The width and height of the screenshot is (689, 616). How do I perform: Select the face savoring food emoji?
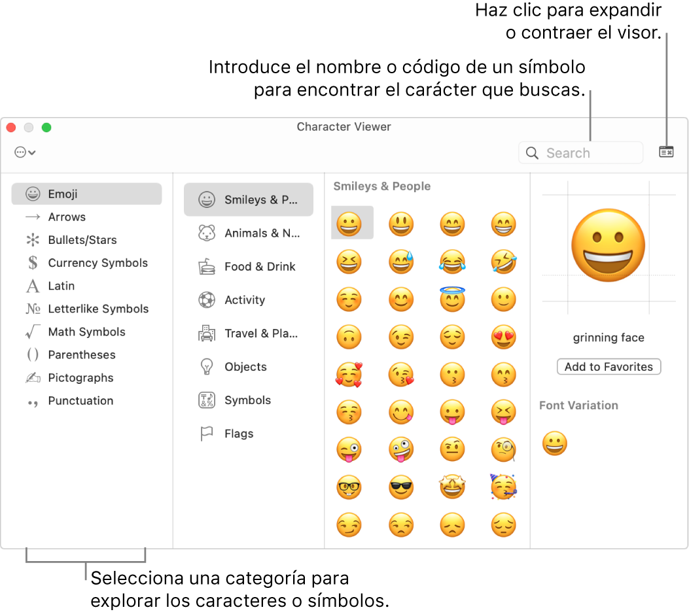tap(401, 412)
